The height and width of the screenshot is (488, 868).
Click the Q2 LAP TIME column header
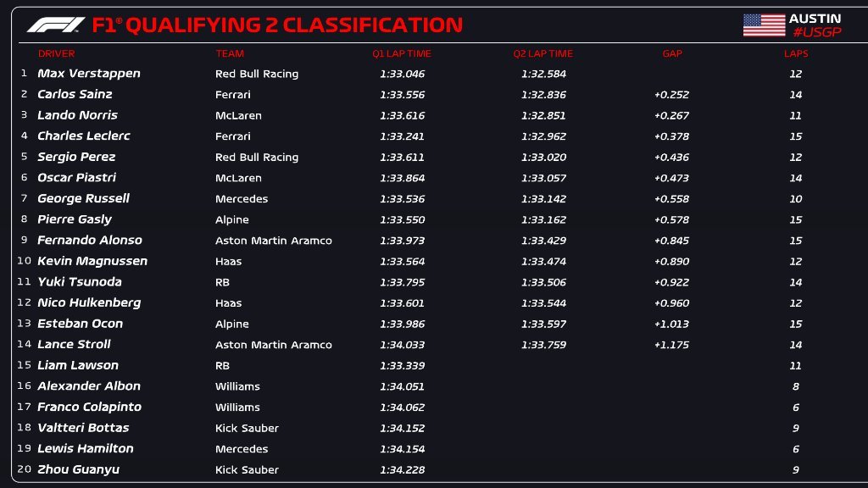[542, 53]
